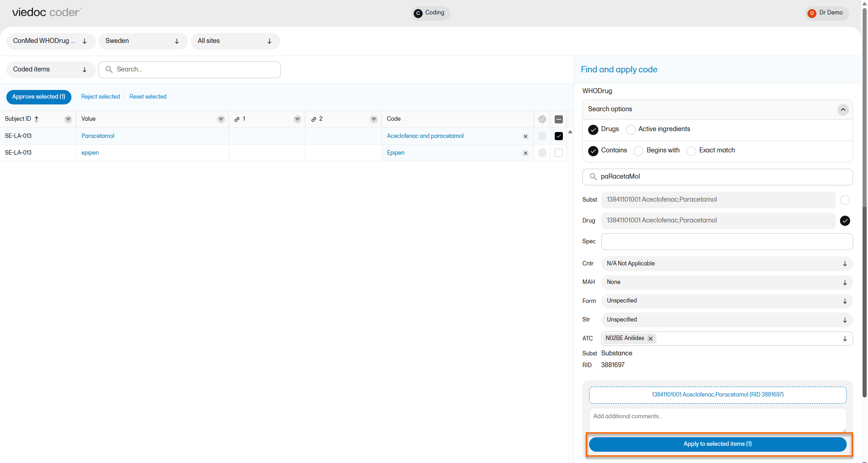Remove the Aceclofenac and paracetamol code
The height and width of the screenshot is (463, 868).
525,137
